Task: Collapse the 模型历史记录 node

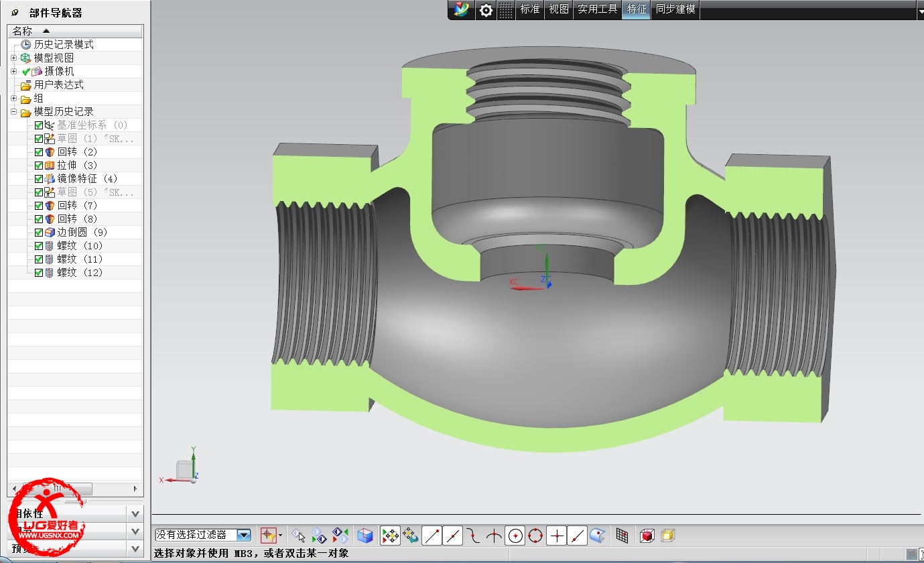Action: [x=13, y=111]
